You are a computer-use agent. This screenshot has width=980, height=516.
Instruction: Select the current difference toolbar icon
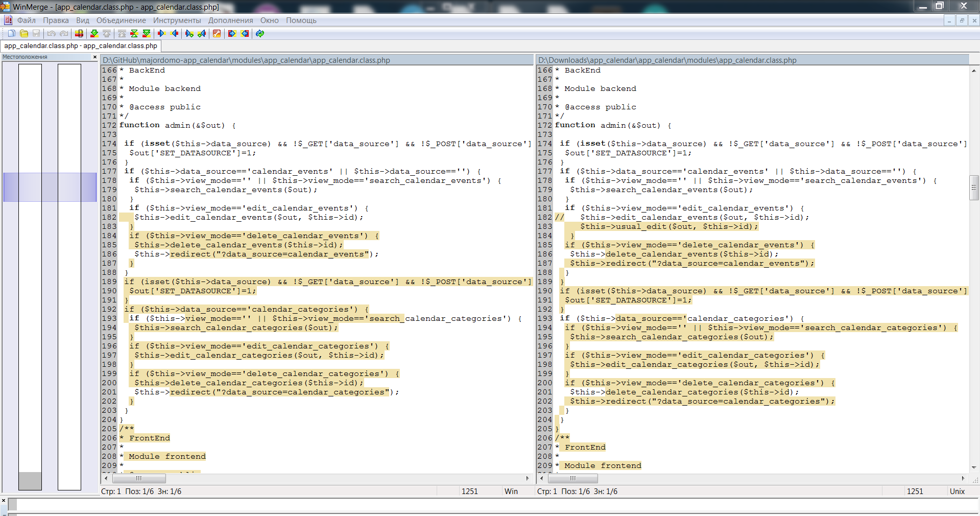(x=79, y=34)
